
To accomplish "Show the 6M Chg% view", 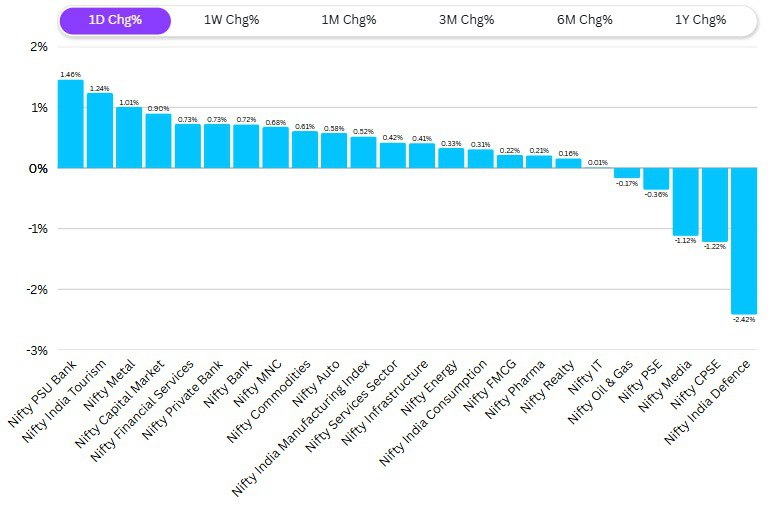I will (x=583, y=20).
